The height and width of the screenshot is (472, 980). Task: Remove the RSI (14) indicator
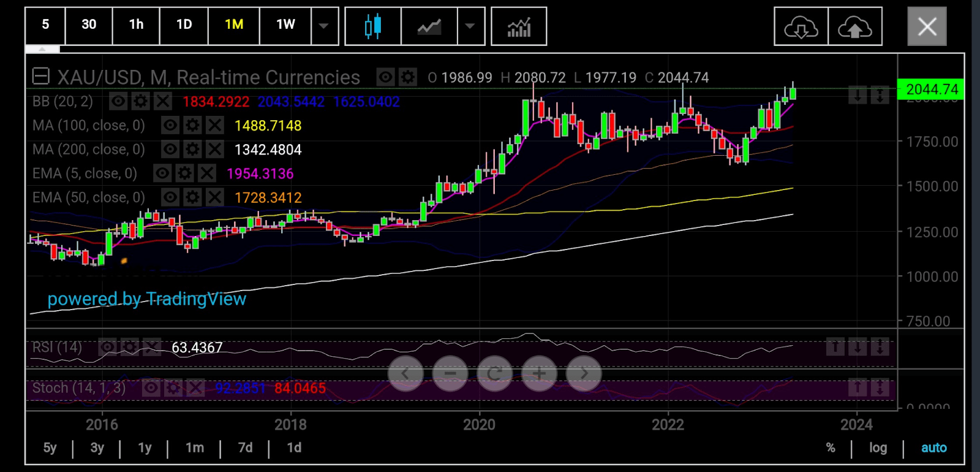(x=151, y=347)
